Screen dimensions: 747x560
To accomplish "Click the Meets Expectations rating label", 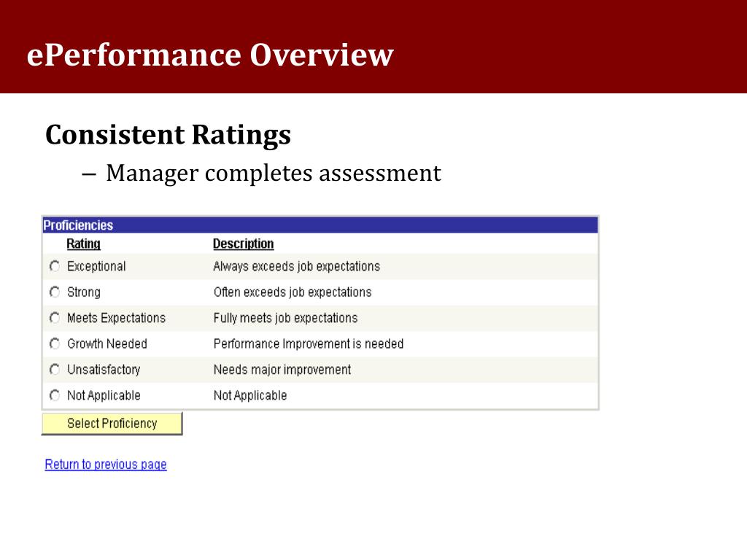I will click(116, 318).
